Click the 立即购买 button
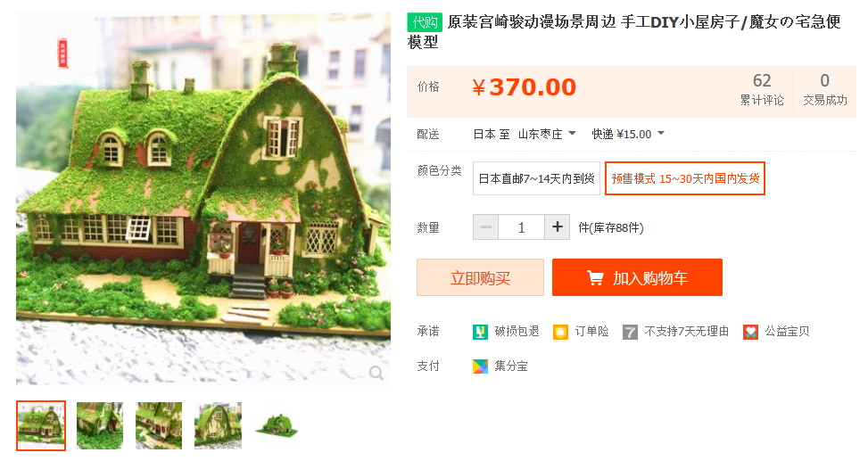The width and height of the screenshot is (868, 461). coord(480,277)
